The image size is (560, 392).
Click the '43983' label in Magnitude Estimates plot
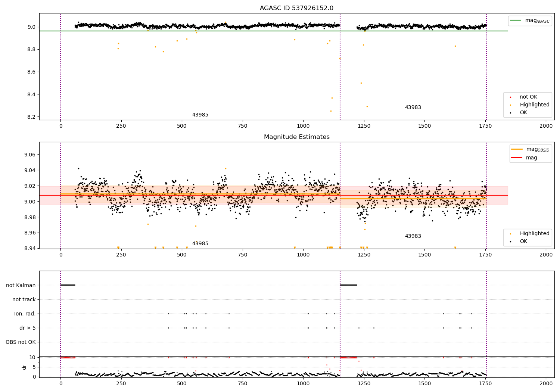pyautogui.click(x=413, y=236)
